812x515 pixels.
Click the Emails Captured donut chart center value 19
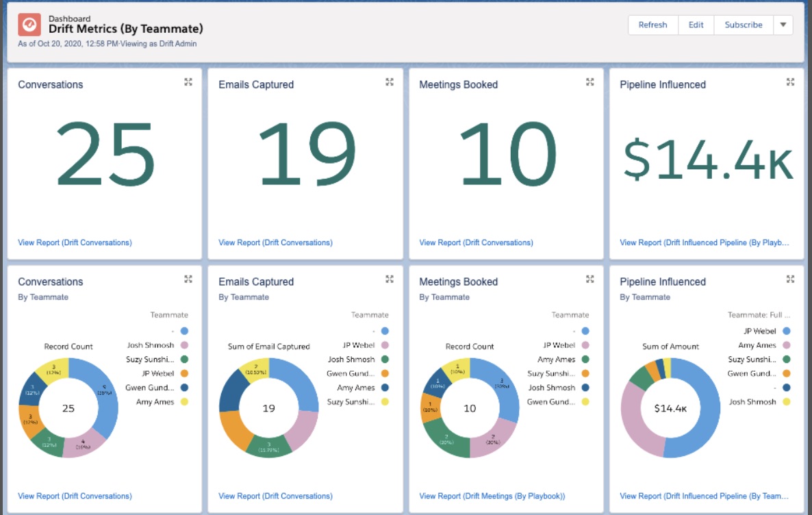(x=269, y=408)
